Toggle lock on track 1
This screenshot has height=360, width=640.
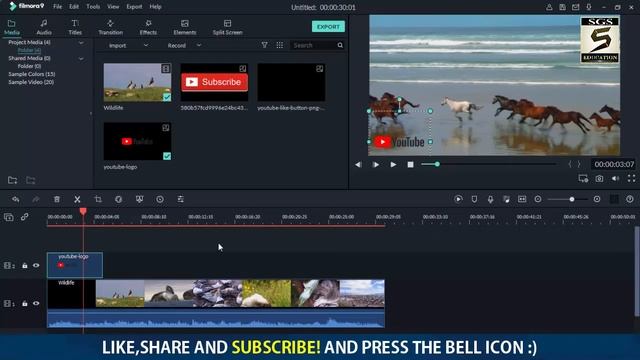point(25,304)
